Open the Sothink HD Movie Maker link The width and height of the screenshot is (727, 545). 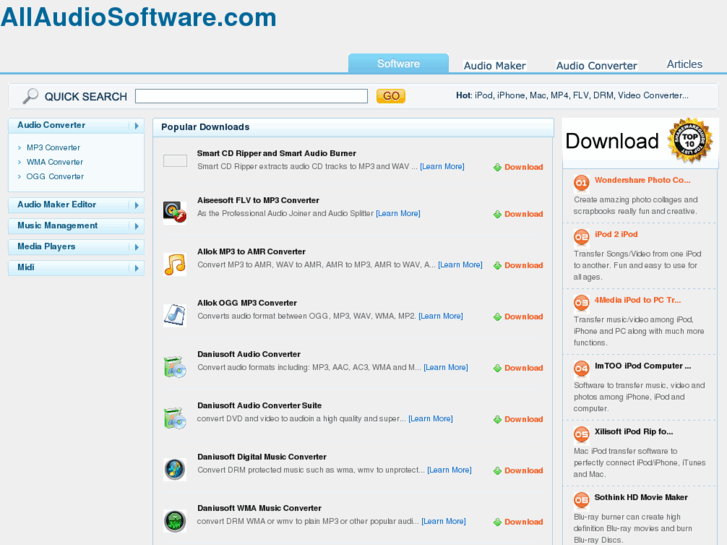point(641,497)
